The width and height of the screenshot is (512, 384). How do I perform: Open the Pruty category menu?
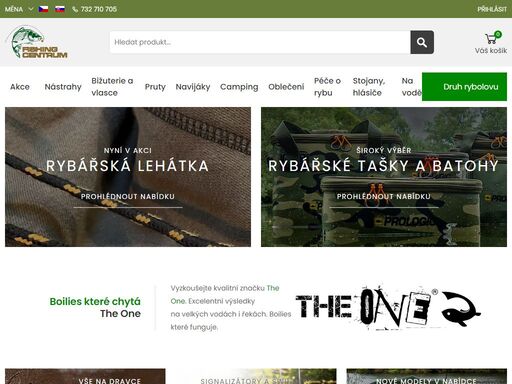tap(155, 87)
